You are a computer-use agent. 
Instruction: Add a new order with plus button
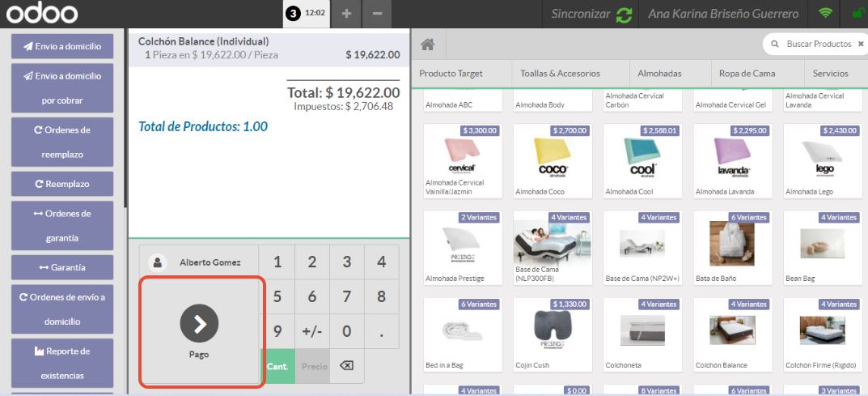(x=346, y=13)
